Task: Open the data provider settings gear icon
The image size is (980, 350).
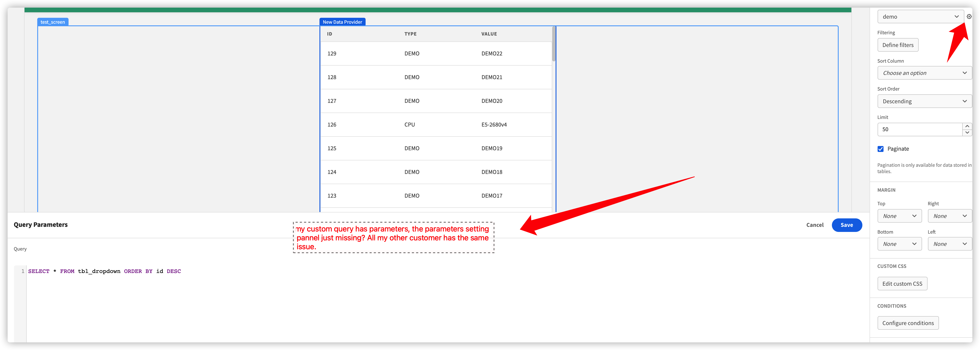Action: [969, 16]
